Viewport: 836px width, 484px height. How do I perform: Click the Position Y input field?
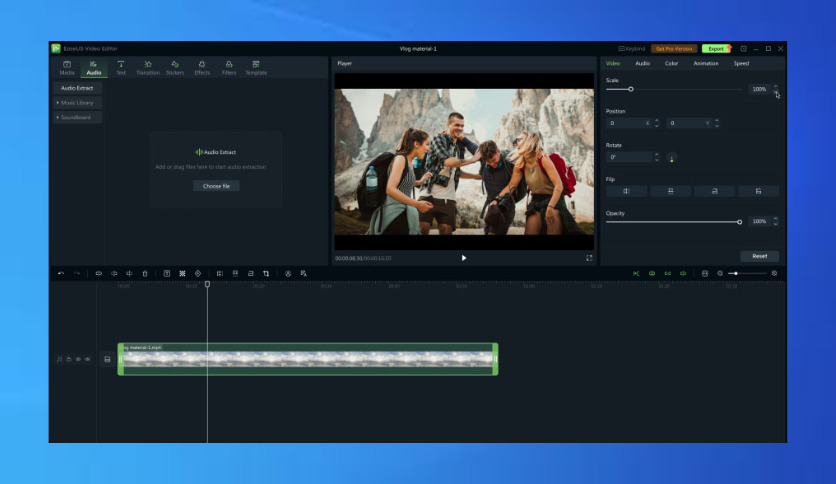pyautogui.click(x=689, y=123)
